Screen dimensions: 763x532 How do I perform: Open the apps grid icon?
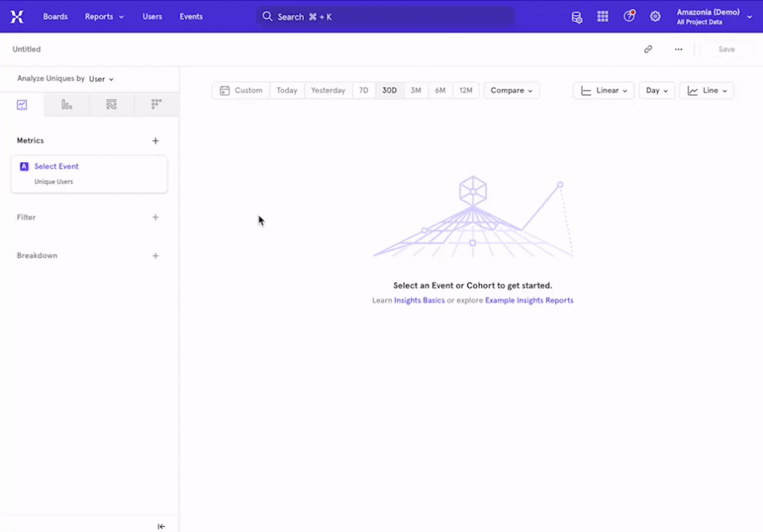(603, 16)
